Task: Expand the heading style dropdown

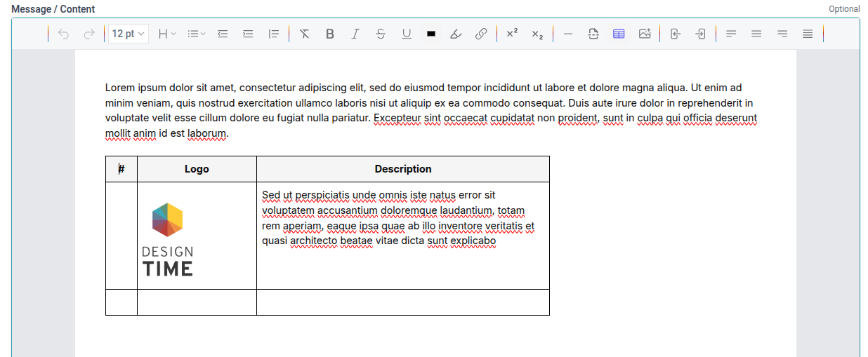Action: coord(167,34)
